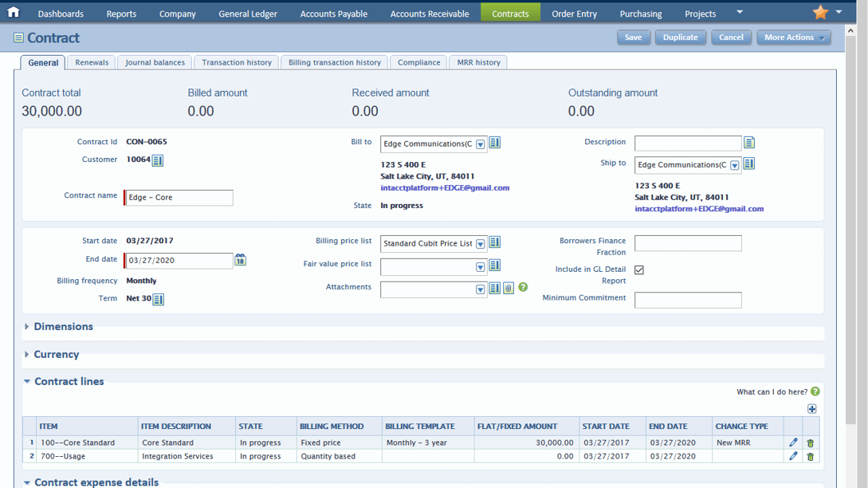
Task: Click the pencil edit icon for Core Standard line
Action: (793, 443)
